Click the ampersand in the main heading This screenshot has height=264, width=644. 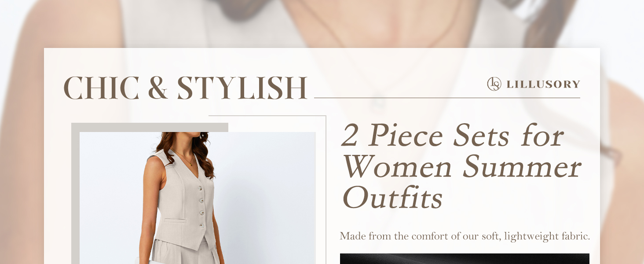point(158,88)
